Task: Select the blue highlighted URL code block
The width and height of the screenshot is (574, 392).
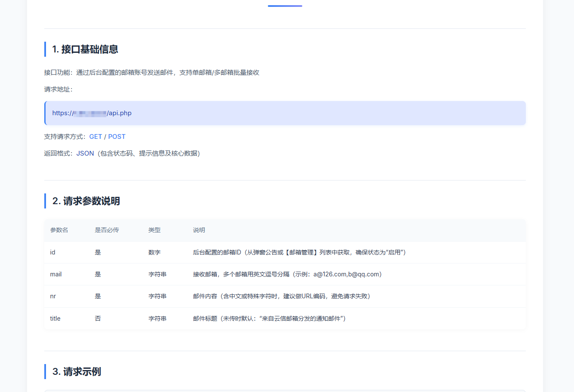Action: (x=285, y=113)
